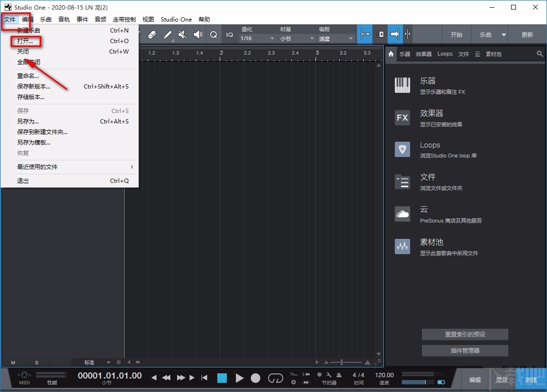Switch to the browser 素材池 tab
Viewport: 547px width, 392px height.
[493, 54]
